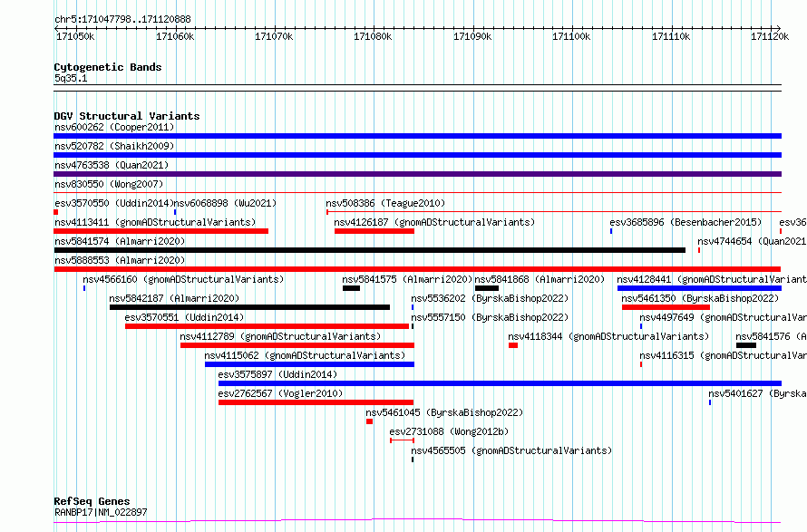Image resolution: width=807 pixels, height=532 pixels.
Task: Click the chr5:171047798..171120888 coordinates text
Action: pyautogui.click(x=122, y=20)
